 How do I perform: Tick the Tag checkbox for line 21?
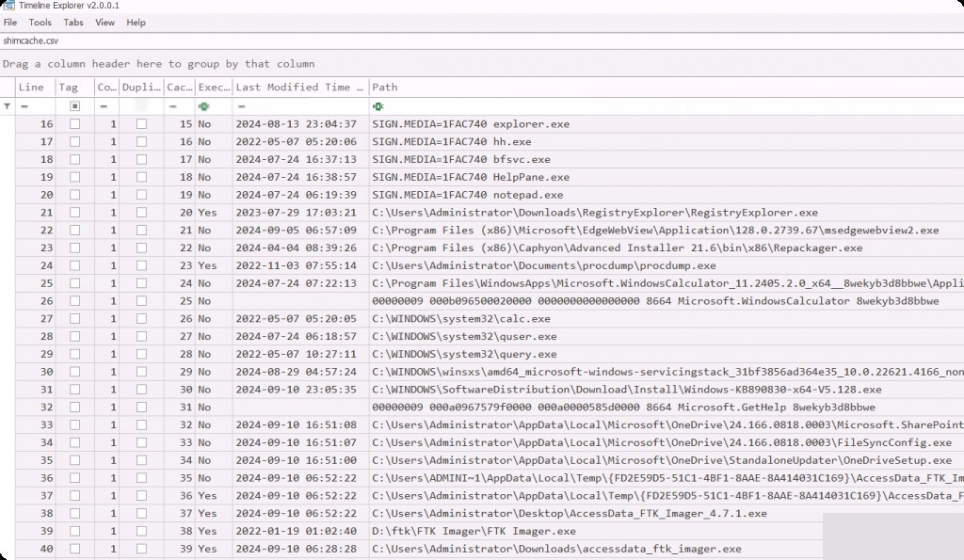[x=75, y=213]
